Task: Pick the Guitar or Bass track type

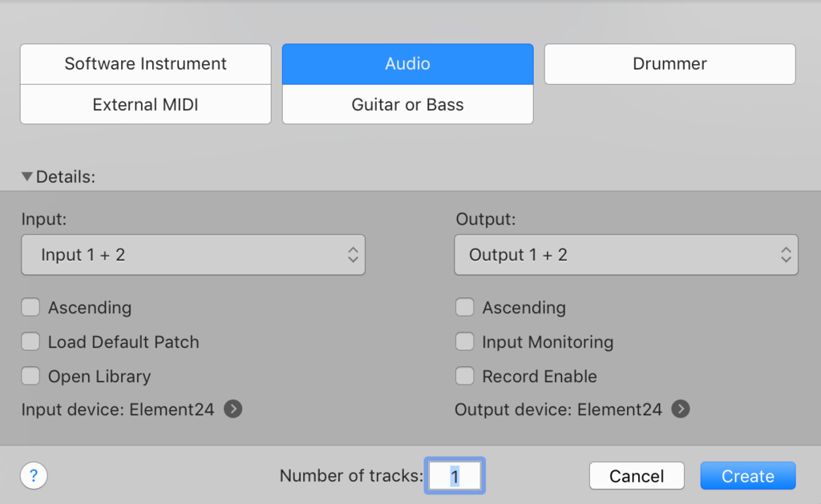Action: 407,105
